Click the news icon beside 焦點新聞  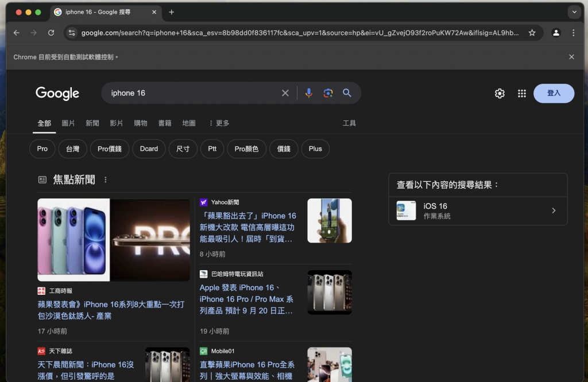click(42, 180)
